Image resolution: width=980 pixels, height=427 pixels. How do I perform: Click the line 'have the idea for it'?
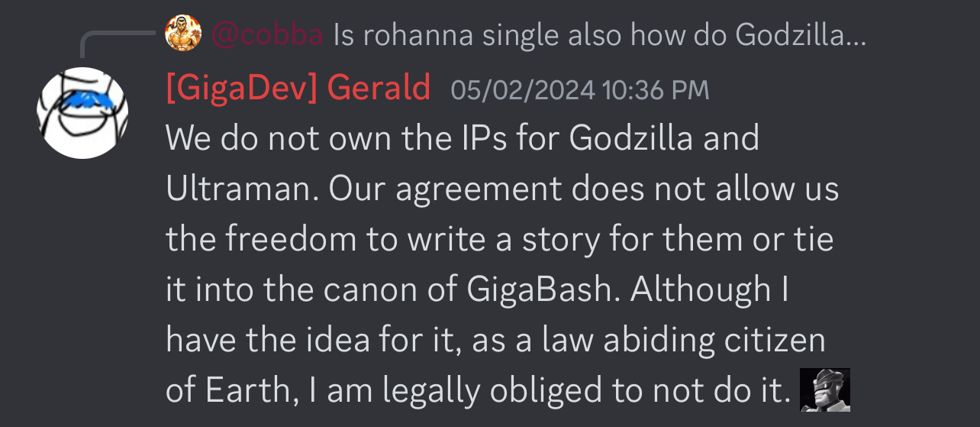point(495,340)
